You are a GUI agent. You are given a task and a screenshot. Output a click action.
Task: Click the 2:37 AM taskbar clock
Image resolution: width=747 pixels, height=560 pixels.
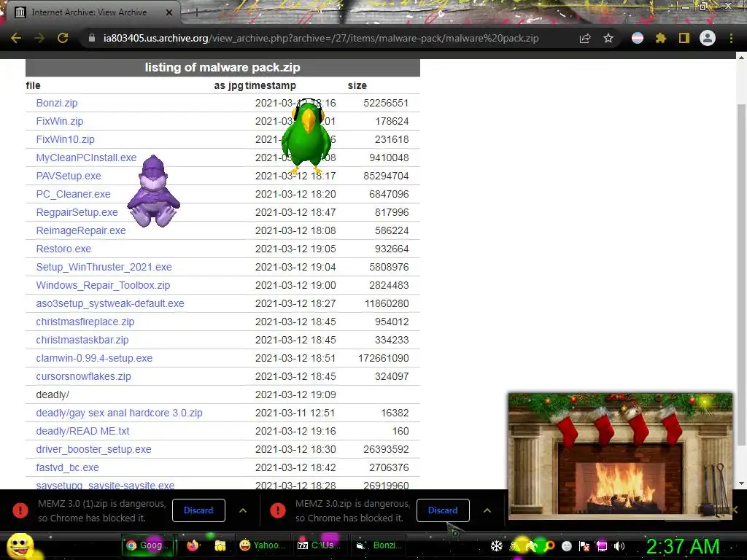pos(683,546)
